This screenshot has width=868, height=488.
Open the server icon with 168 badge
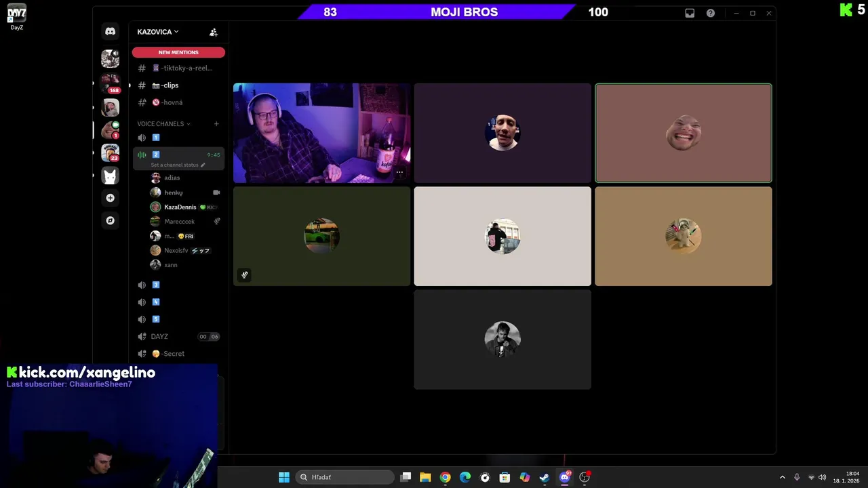click(x=110, y=83)
